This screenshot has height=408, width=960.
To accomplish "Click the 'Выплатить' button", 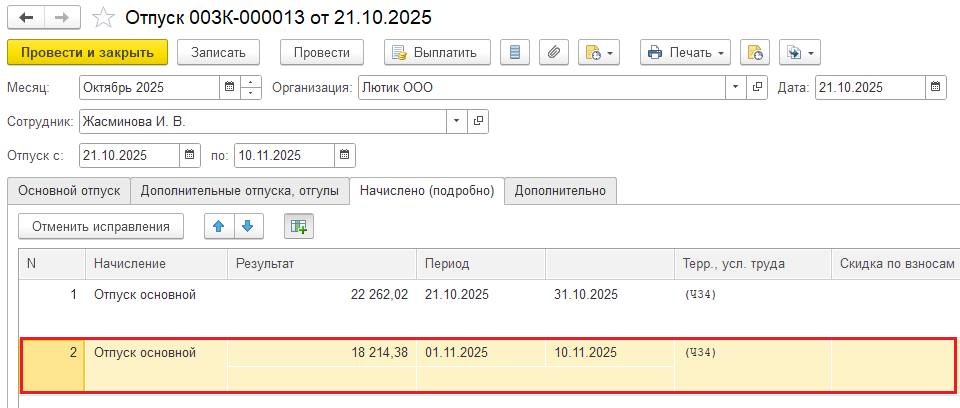I will (437, 53).
